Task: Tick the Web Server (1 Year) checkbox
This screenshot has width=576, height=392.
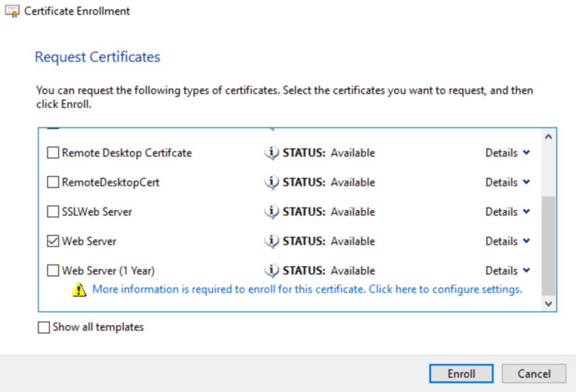Action: pos(53,270)
